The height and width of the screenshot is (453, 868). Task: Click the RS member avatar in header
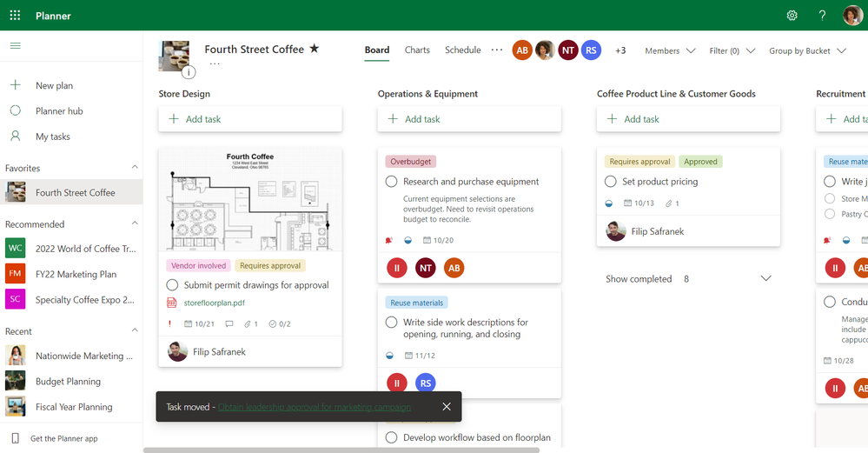point(591,50)
